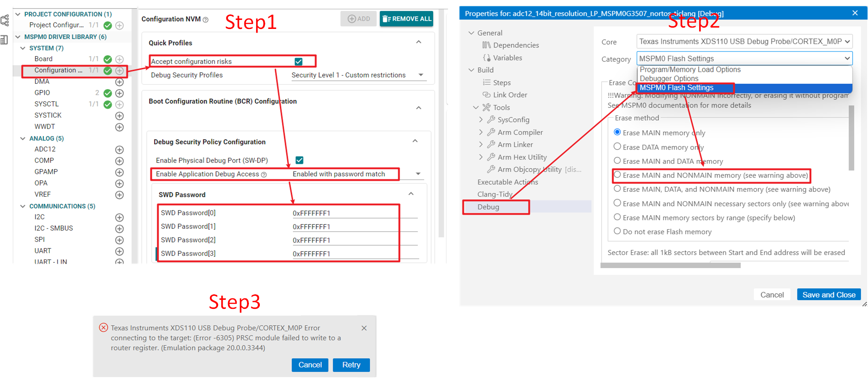Add an SPI module instance

(119, 240)
